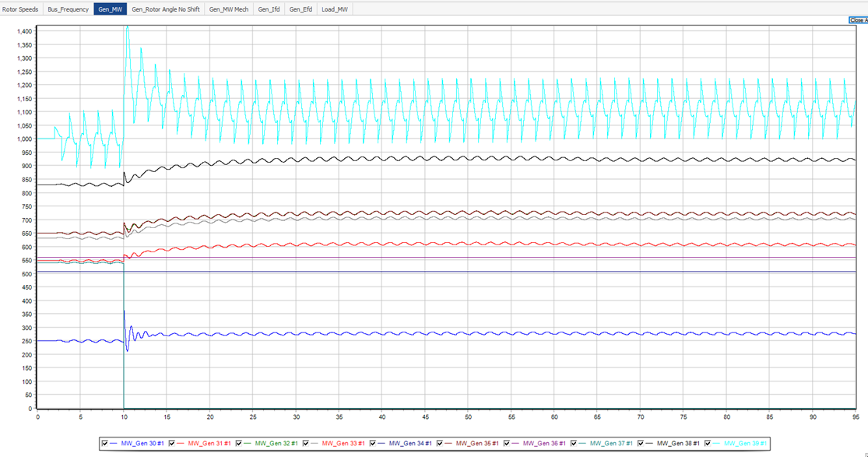Uncheck the MW_Gen 39 #1 series checkbox
868x457 pixels.
click(708, 443)
